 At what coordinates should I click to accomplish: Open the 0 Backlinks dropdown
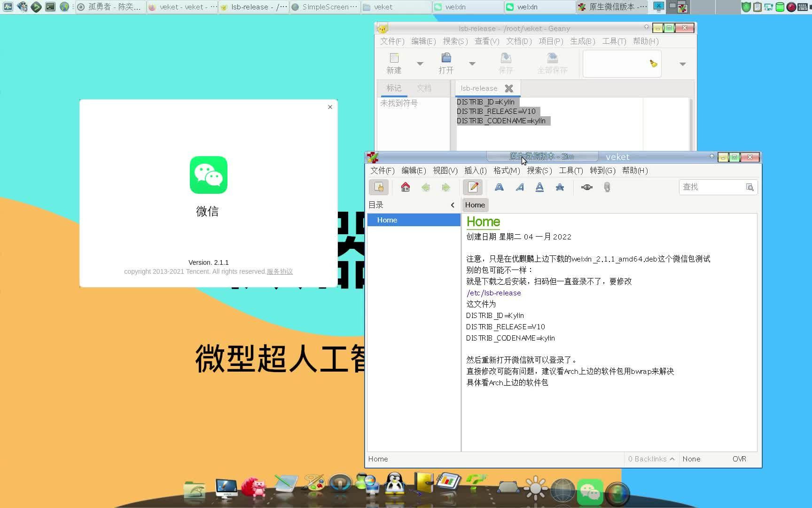pyautogui.click(x=651, y=459)
